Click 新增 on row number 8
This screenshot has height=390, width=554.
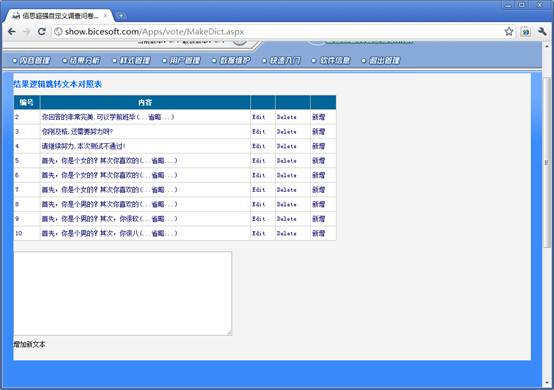coord(318,204)
